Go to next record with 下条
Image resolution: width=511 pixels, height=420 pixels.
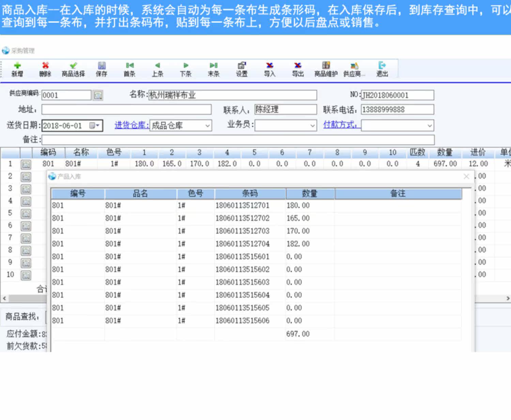(186, 69)
